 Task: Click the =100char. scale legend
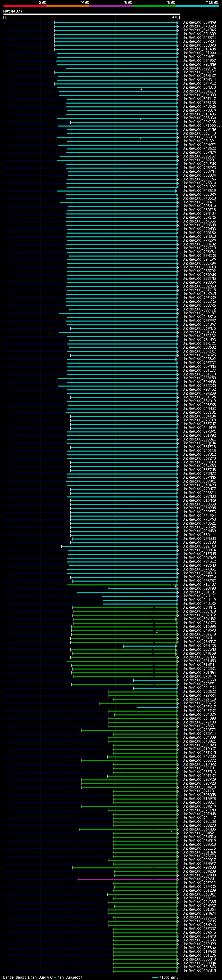165,977
